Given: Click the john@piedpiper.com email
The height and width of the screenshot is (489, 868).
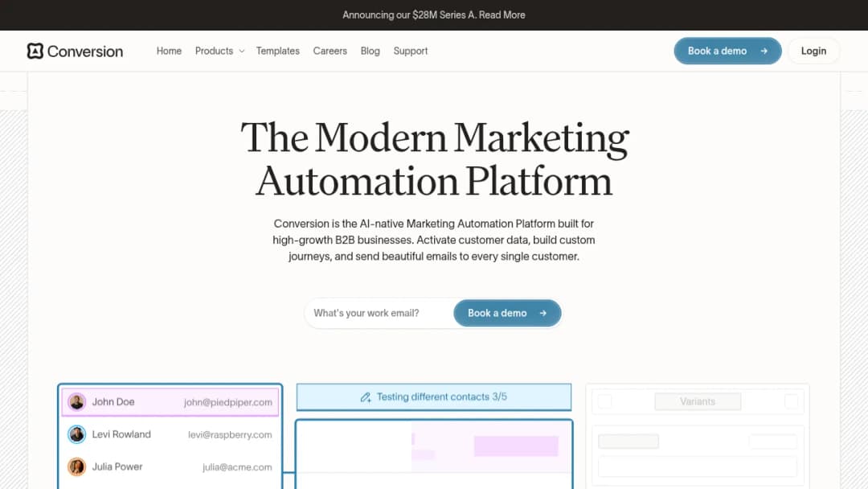Looking at the screenshot, I should [228, 403].
